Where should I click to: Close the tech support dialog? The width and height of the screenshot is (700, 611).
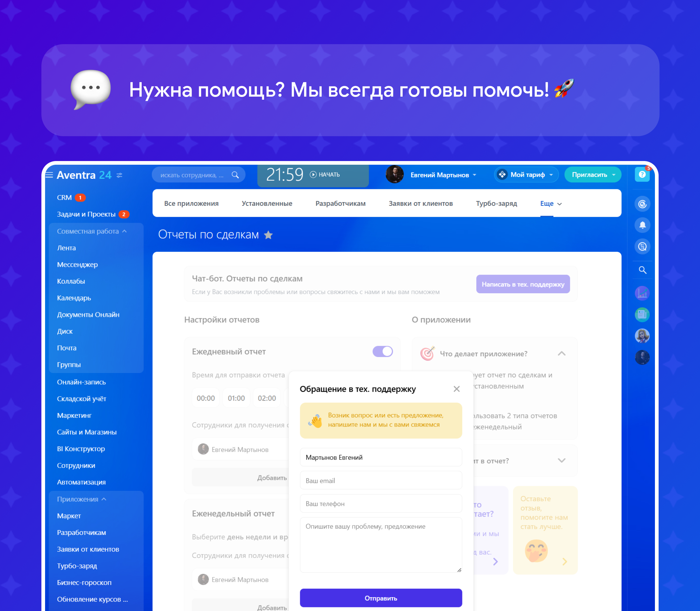coord(456,389)
